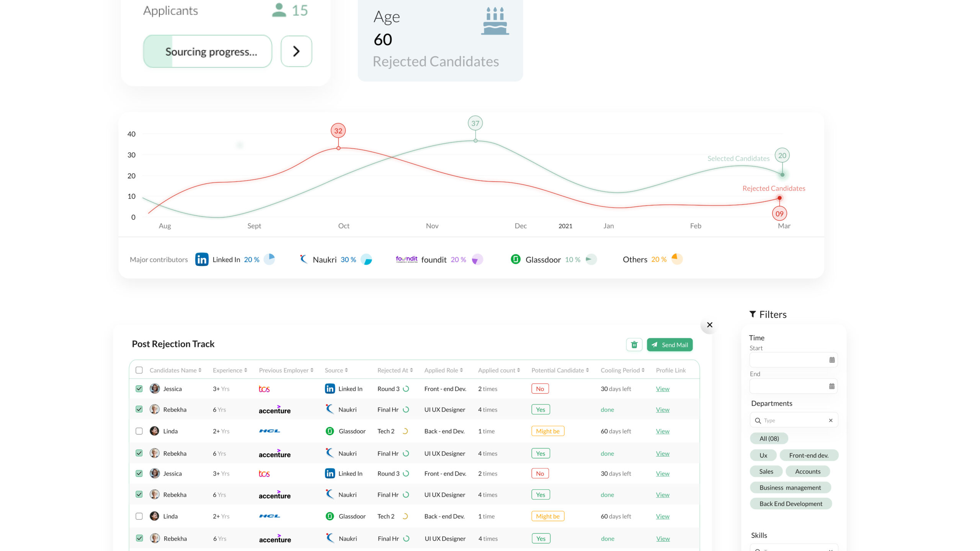
Task: Click the Sourcing progress bar
Action: [x=207, y=52]
